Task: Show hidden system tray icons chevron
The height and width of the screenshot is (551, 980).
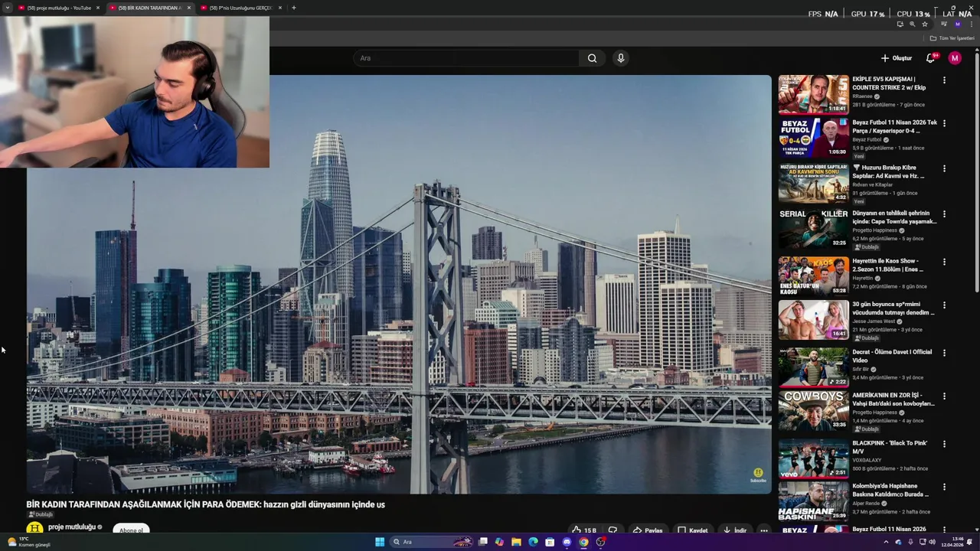Action: (x=887, y=542)
